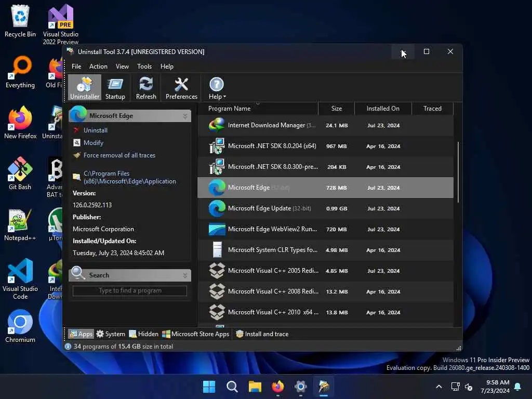Screen dimensions: 532x399
Task: Click the Refresh toolbar icon
Action: (x=146, y=87)
